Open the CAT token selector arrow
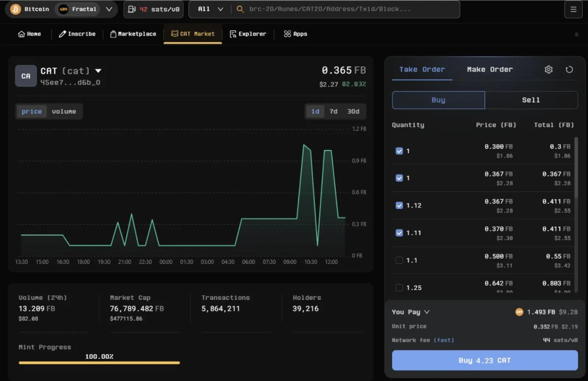The width and height of the screenshot is (588, 381). tap(98, 71)
